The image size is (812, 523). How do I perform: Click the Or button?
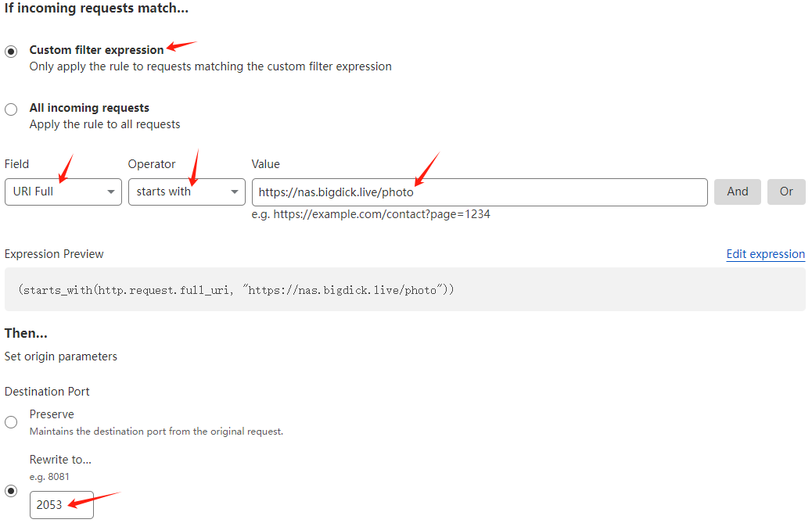tap(786, 192)
